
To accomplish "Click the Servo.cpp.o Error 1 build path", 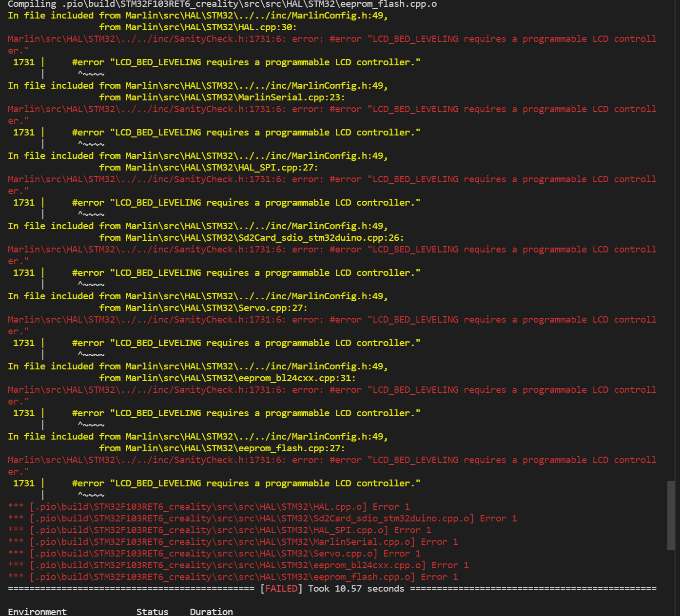I will [203, 554].
